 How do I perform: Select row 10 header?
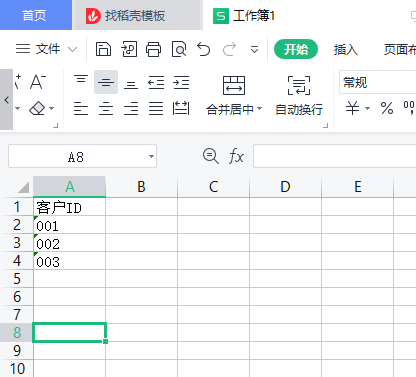pyautogui.click(x=17, y=368)
